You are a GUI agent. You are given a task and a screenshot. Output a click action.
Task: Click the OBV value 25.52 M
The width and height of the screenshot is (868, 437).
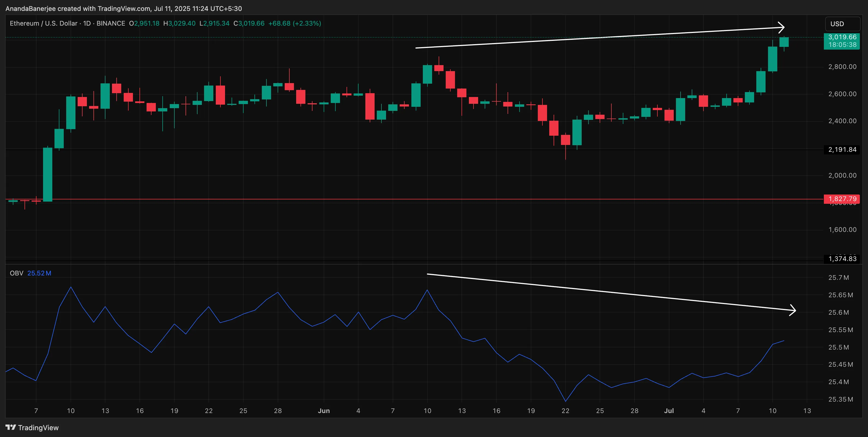point(39,273)
